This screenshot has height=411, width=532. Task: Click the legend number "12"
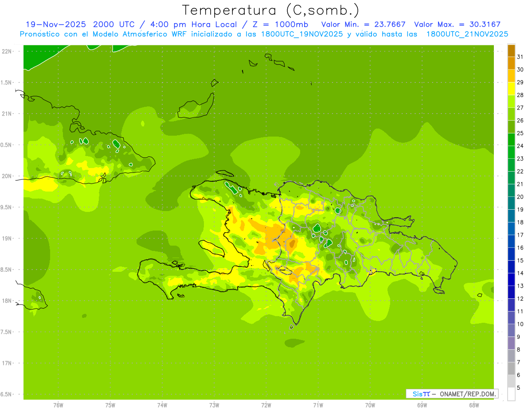click(x=520, y=299)
